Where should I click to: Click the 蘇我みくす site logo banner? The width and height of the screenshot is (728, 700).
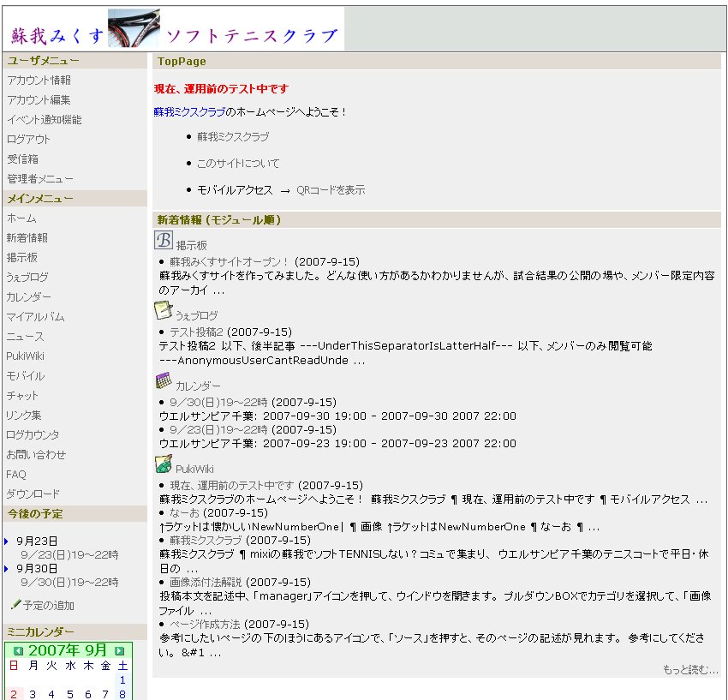coord(176,29)
